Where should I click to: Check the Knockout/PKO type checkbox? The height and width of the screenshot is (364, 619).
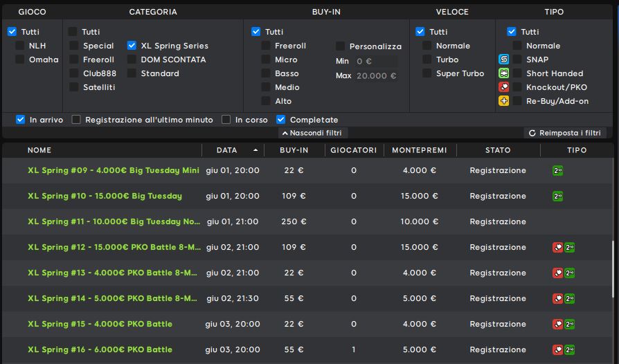(517, 87)
